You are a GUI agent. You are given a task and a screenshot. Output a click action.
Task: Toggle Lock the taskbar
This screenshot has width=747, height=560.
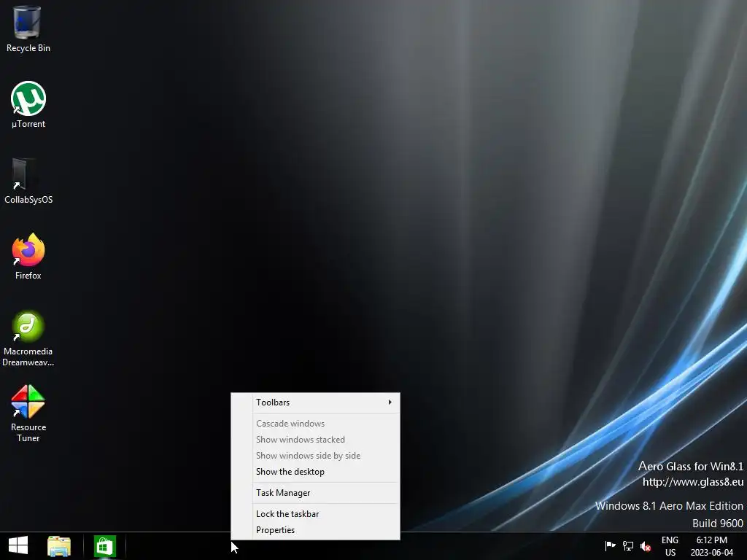coord(315,514)
